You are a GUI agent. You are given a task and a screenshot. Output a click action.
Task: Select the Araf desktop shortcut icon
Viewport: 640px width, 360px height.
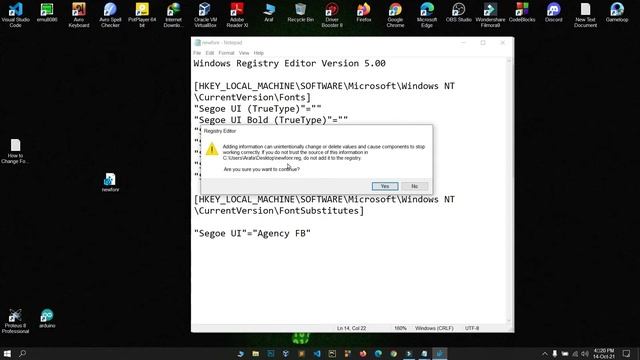(269, 12)
